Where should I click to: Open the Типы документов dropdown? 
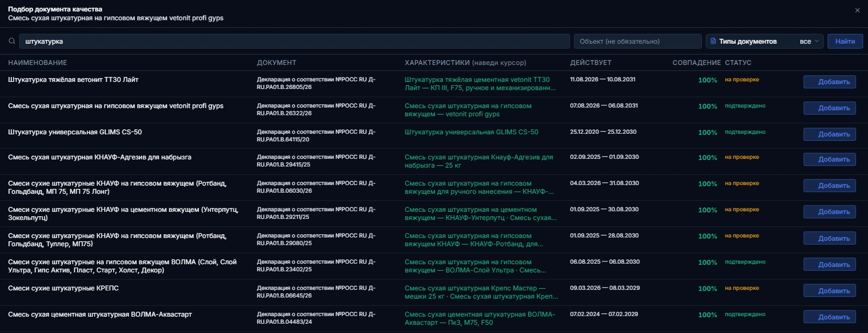764,41
